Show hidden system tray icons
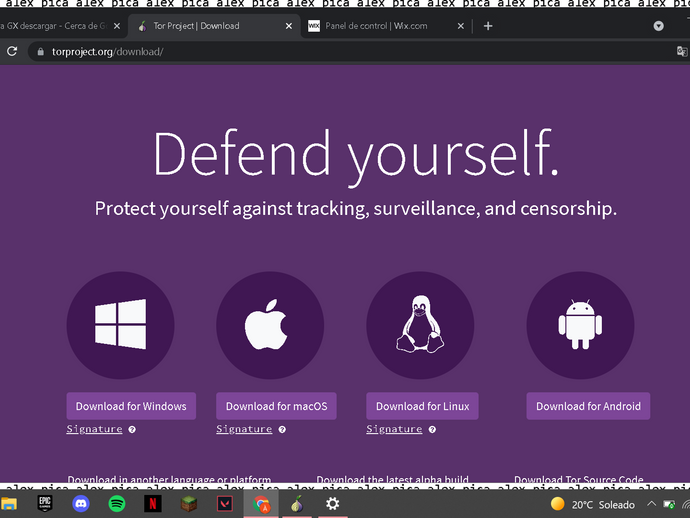690x518 pixels. pyautogui.click(x=652, y=504)
